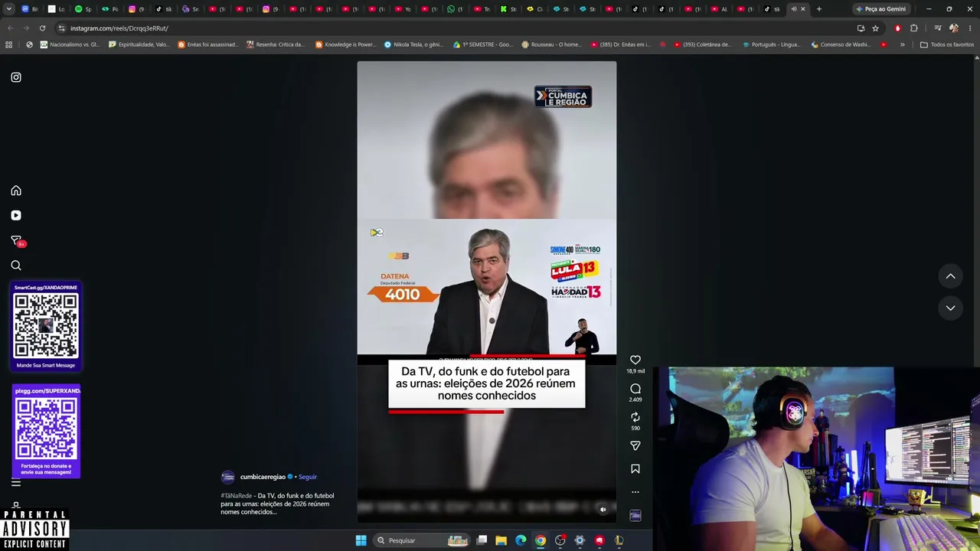Go to Instagram Home from the sidebar
980x551 pixels.
click(x=16, y=191)
